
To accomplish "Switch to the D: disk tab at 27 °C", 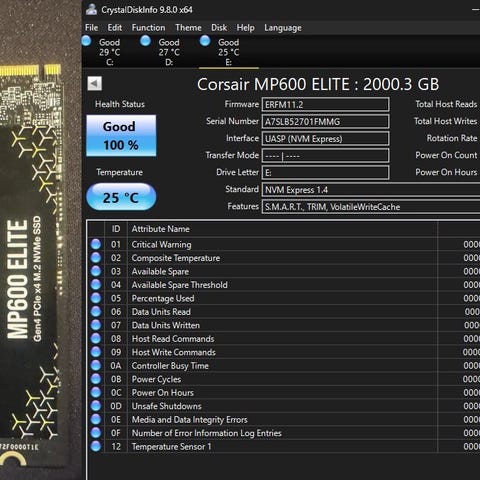I will coord(169,52).
